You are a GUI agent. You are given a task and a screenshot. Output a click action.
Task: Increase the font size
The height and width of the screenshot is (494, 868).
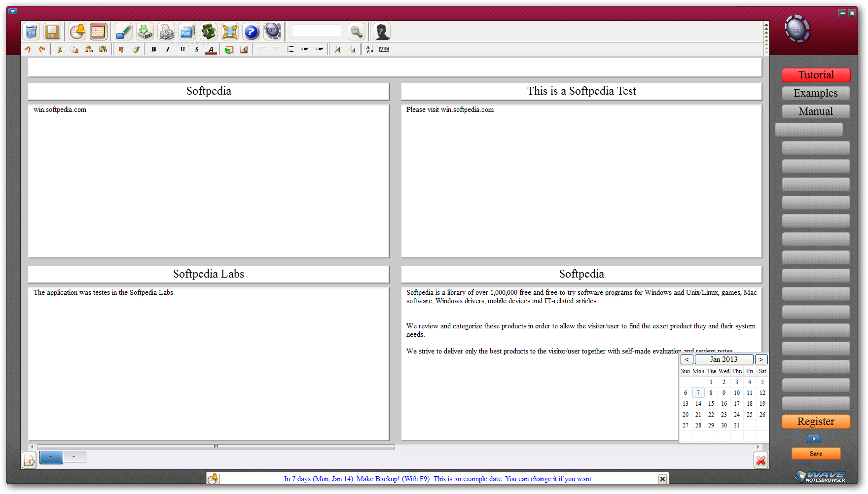pyautogui.click(x=337, y=49)
